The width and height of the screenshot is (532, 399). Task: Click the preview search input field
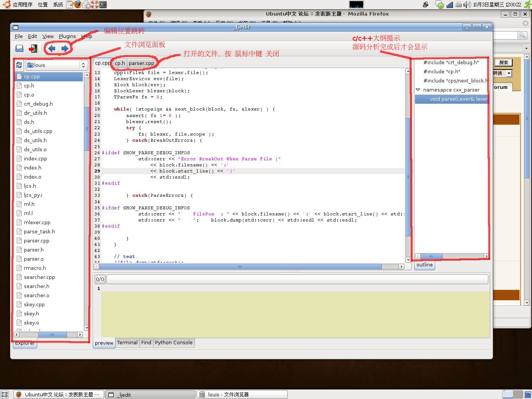pyautogui.click(x=297, y=279)
